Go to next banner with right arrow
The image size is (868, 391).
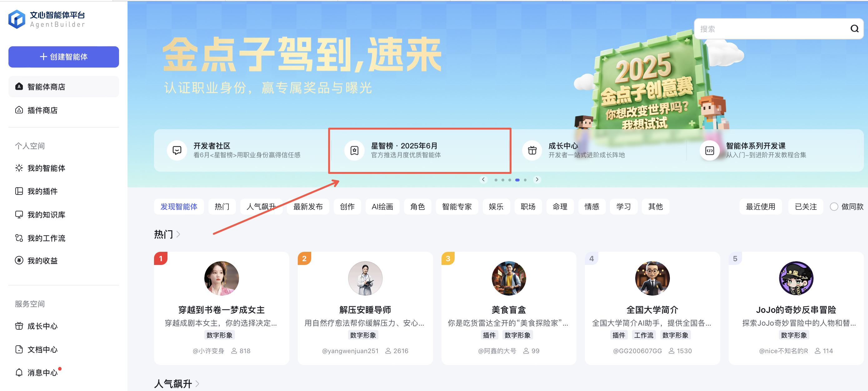coord(537,180)
